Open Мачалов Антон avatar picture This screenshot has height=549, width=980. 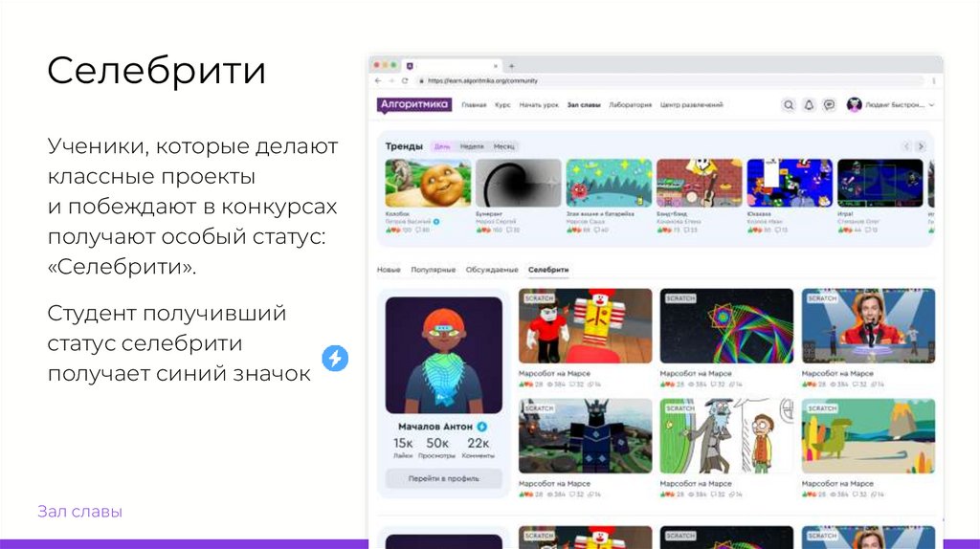[444, 355]
